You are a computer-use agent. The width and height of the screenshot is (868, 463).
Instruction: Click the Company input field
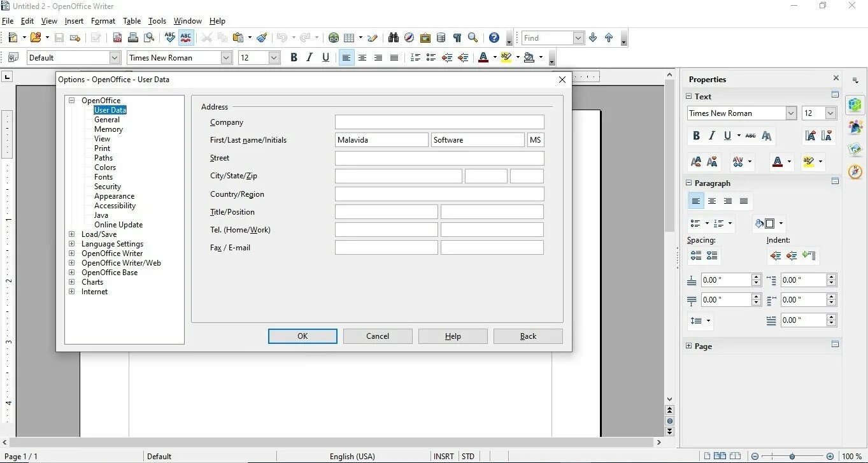[x=439, y=122]
